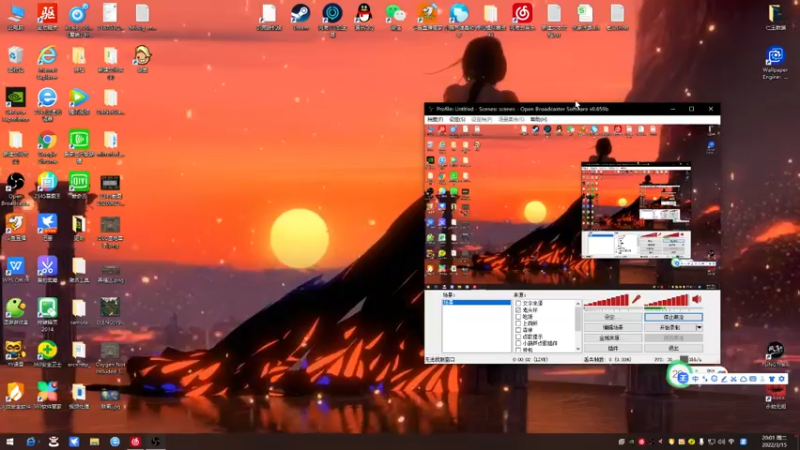Select the highlighted scene in the scenes list
This screenshot has height=450, width=800.
point(476,303)
